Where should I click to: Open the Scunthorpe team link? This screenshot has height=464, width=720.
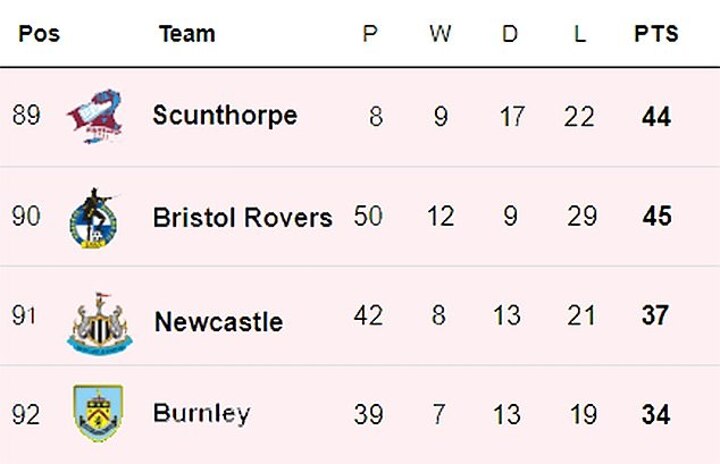pos(224,115)
